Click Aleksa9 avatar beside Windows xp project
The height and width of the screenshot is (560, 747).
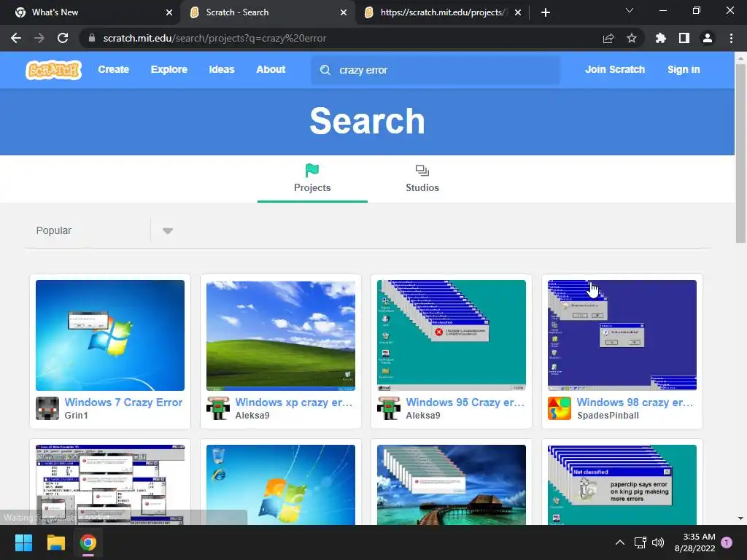pyautogui.click(x=218, y=408)
